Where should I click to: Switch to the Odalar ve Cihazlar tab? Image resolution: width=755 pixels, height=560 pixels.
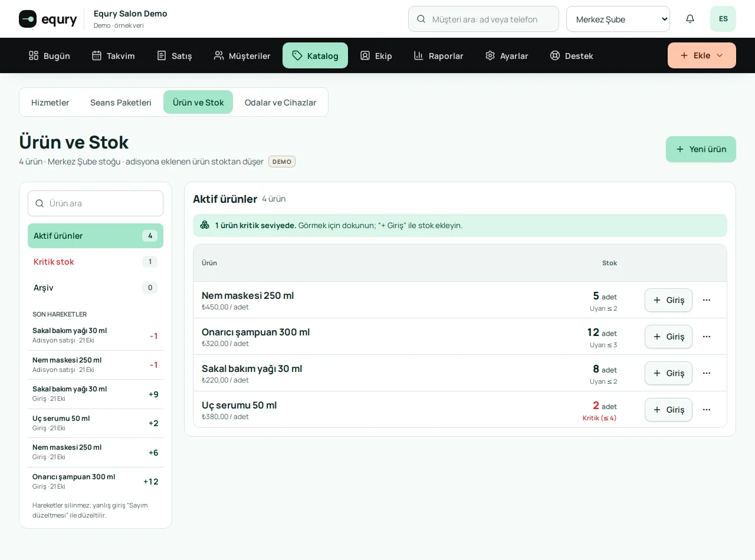tap(280, 102)
